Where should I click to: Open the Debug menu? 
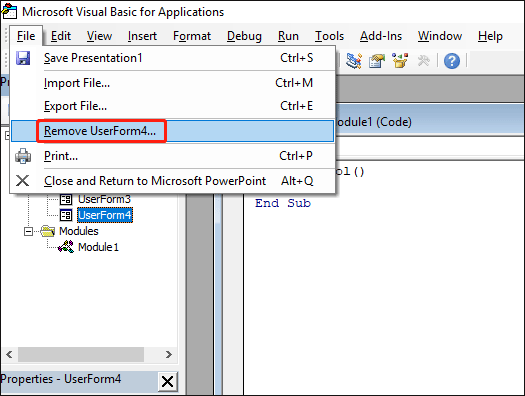pos(244,36)
